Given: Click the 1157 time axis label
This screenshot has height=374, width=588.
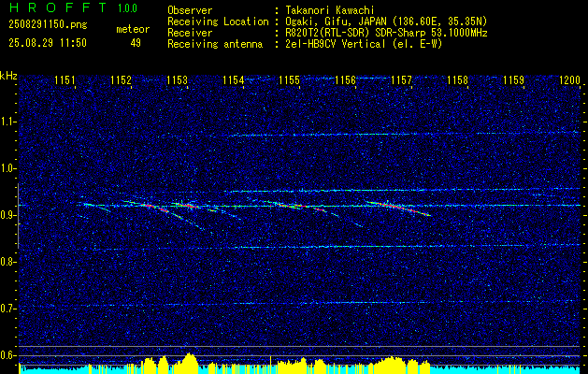Looking at the screenshot, I should coord(402,80).
